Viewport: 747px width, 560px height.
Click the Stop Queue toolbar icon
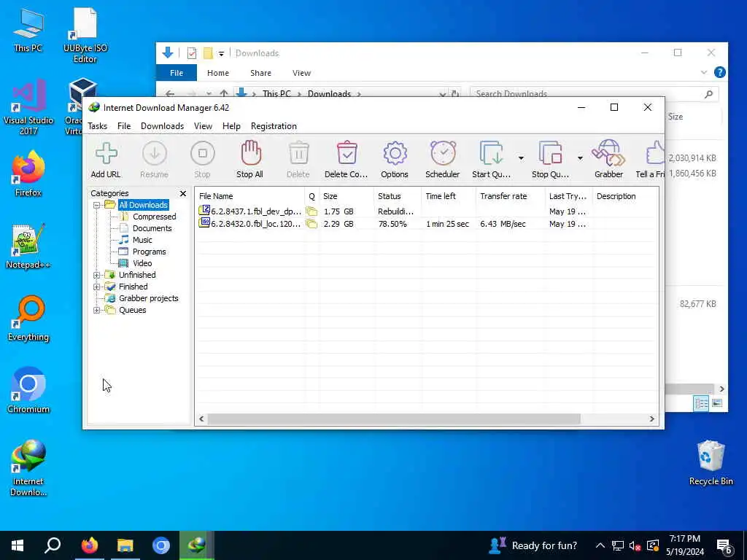550,153
